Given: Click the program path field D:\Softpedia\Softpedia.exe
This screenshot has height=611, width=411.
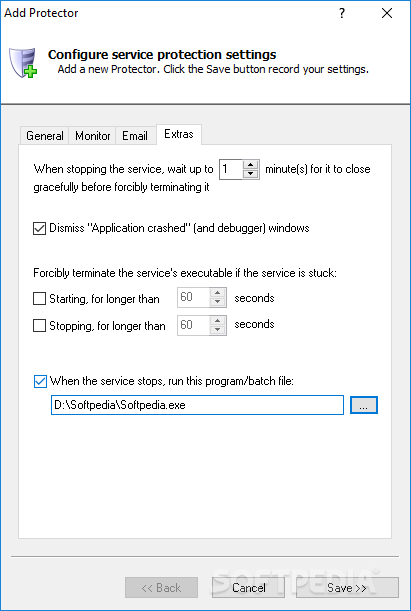Looking at the screenshot, I should coord(197,405).
